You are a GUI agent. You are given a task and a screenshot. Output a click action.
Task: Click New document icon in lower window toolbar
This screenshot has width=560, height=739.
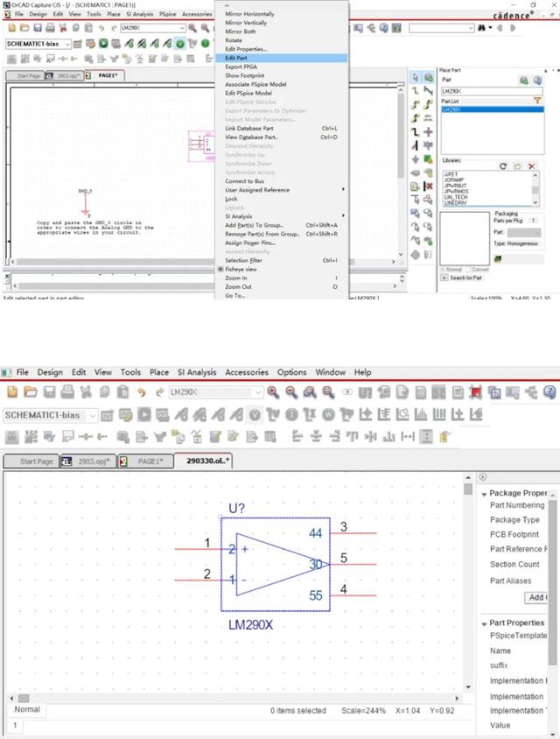(13, 391)
